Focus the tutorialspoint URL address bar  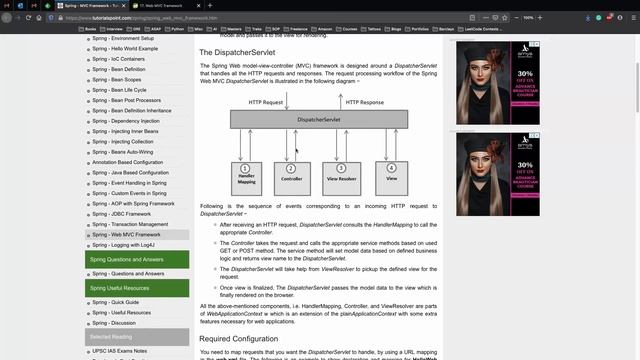pos(261,18)
